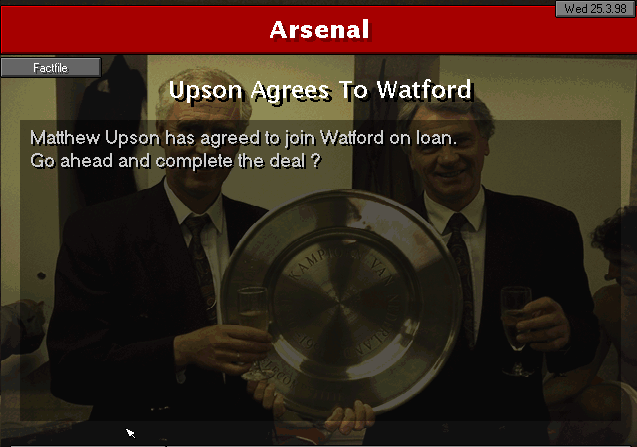Click the 'Go ahead and complete the deal ?' line
The image size is (637, 447).
(176, 161)
